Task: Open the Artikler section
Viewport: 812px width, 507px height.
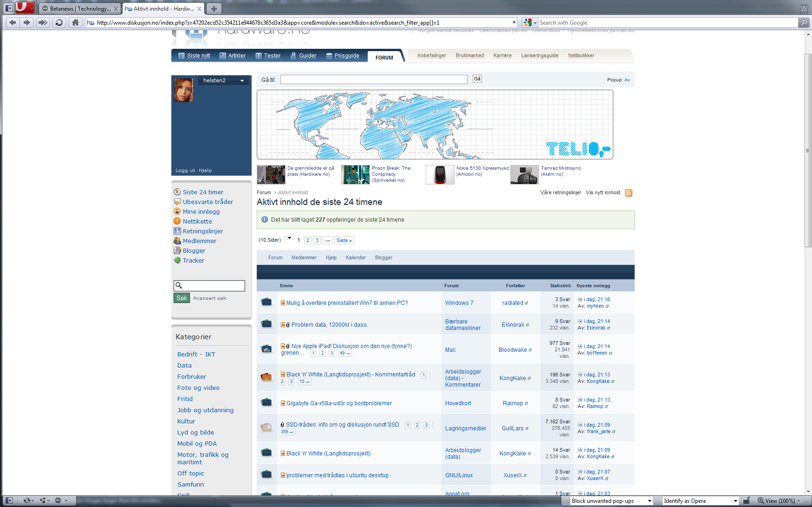Action: [x=233, y=56]
